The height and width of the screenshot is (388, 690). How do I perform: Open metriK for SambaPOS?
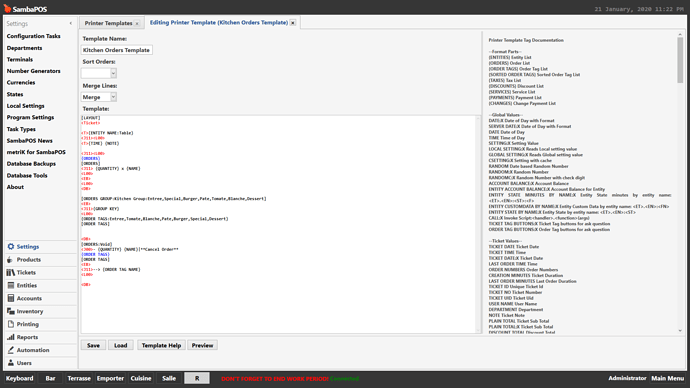tap(36, 152)
